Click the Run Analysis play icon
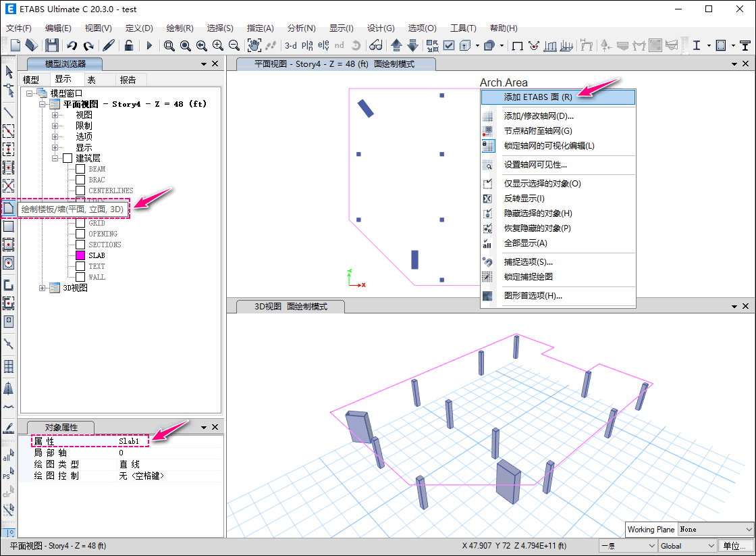The height and width of the screenshot is (556, 756). click(149, 45)
